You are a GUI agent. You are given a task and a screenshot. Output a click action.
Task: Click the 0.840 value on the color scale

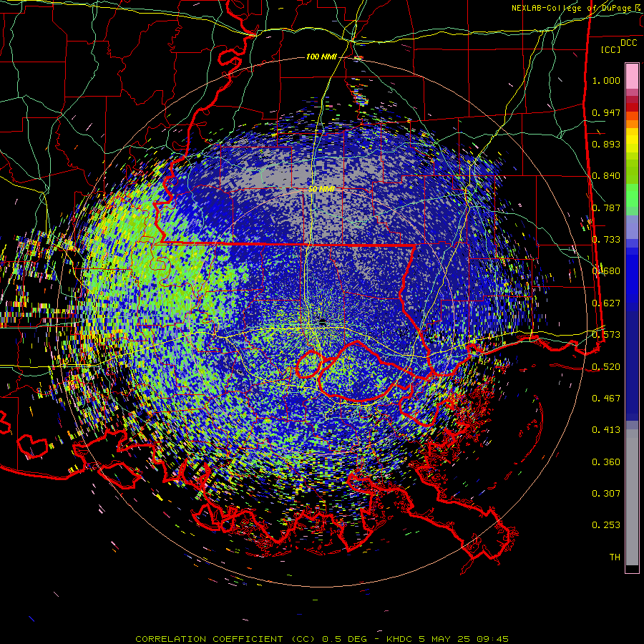pyautogui.click(x=606, y=176)
